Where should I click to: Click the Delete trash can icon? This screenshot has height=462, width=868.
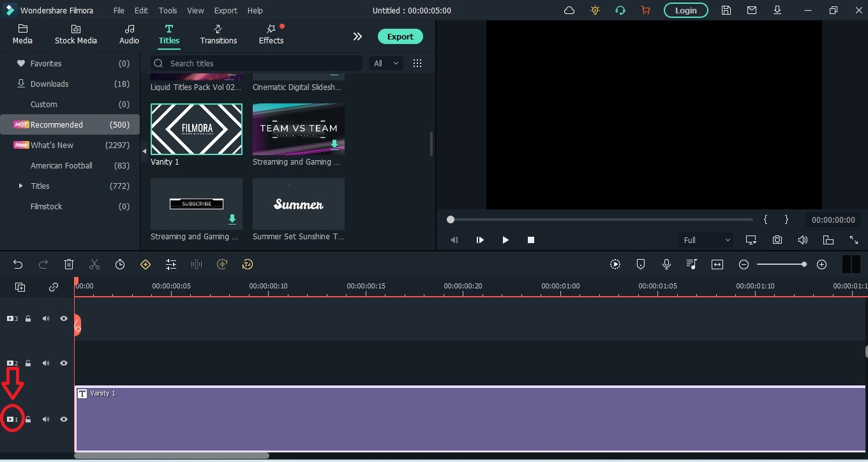tap(69, 264)
